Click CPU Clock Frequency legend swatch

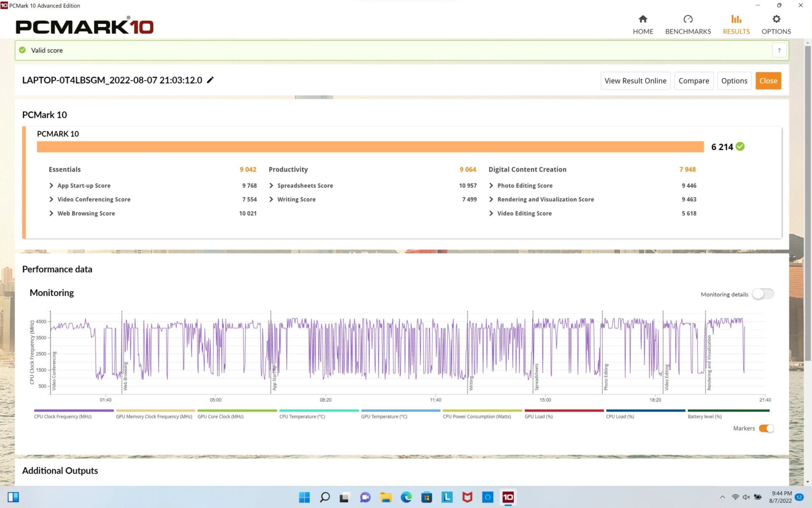74,410
